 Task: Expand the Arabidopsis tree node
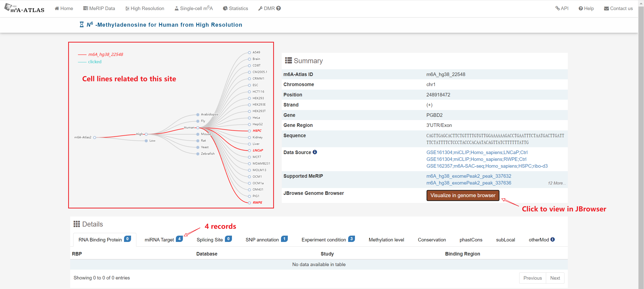click(198, 115)
